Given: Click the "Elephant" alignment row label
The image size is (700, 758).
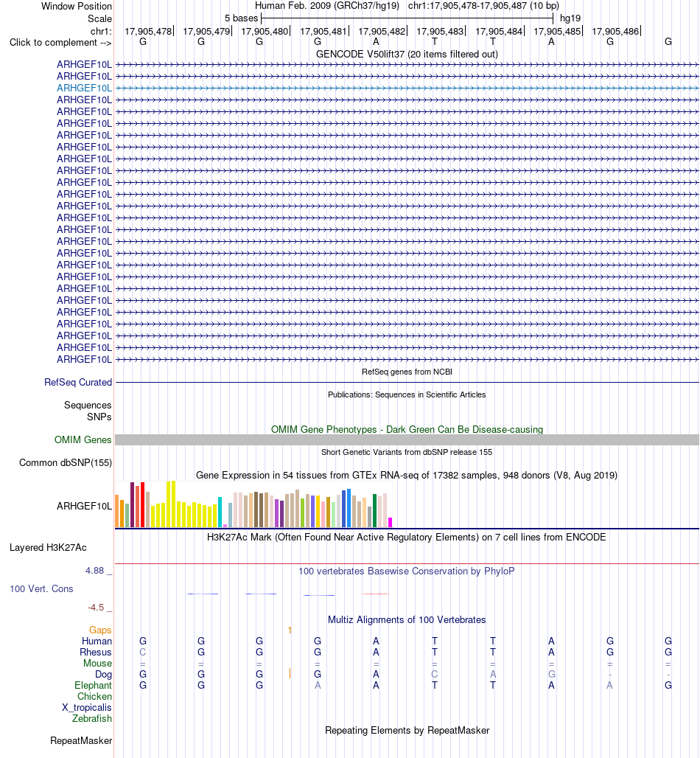Looking at the screenshot, I should [x=93, y=686].
